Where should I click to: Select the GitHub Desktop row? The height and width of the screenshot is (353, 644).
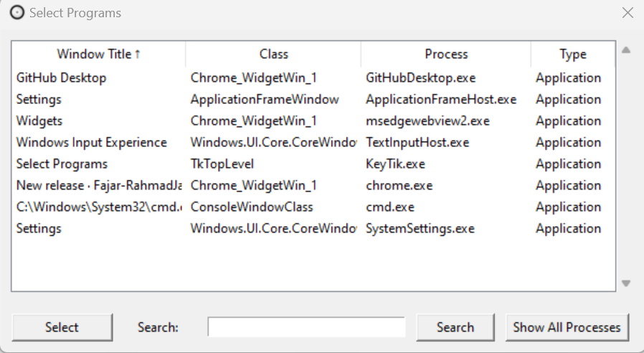click(x=61, y=77)
